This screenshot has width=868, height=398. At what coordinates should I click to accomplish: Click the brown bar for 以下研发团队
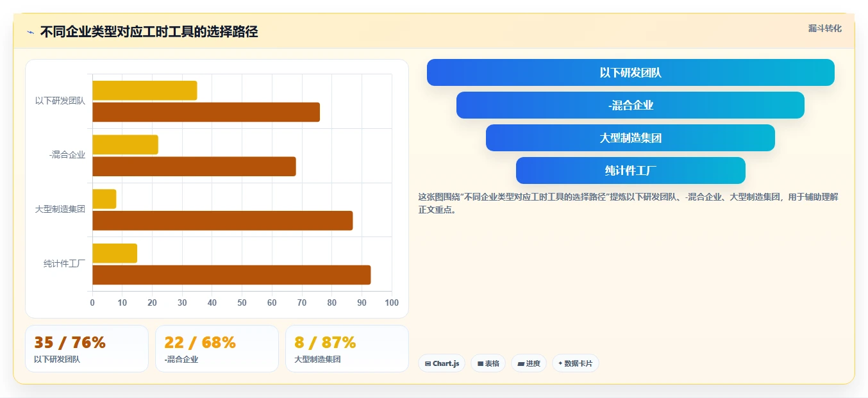pyautogui.click(x=206, y=112)
